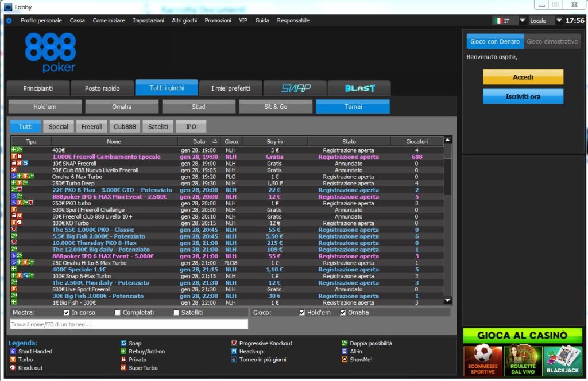Sort by the Stato column header
Viewport: 588px width, 381px height.
point(349,142)
